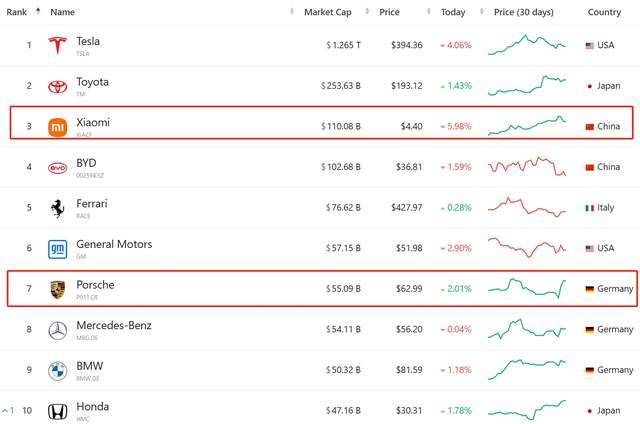Click Toyota's 30-day price chart

click(x=527, y=86)
